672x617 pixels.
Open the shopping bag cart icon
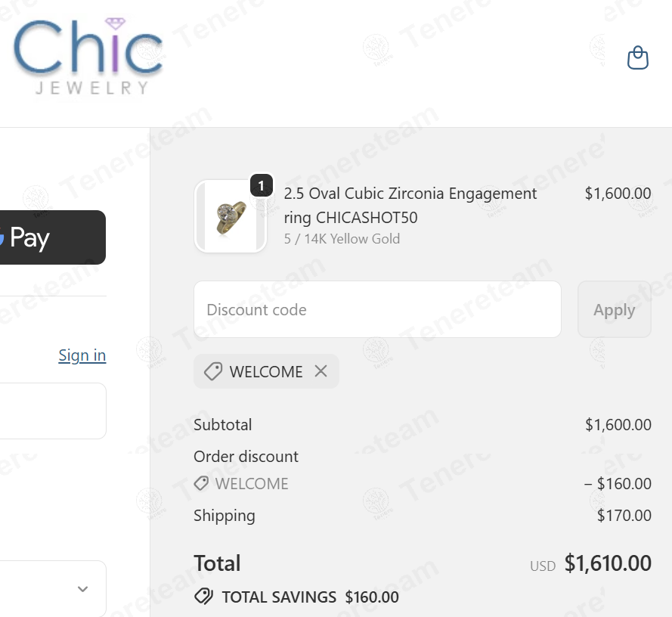(x=638, y=57)
